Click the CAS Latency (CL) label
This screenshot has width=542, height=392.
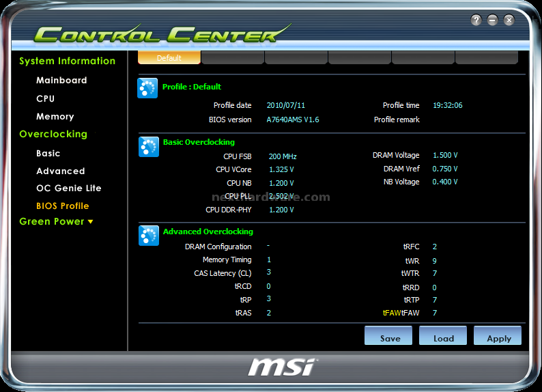coord(223,273)
